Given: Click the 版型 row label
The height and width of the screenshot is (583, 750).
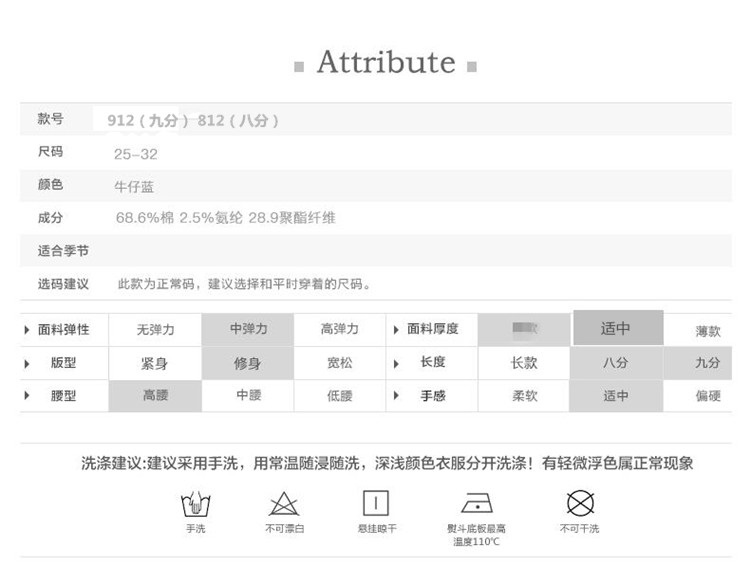Looking at the screenshot, I should click(x=64, y=363).
